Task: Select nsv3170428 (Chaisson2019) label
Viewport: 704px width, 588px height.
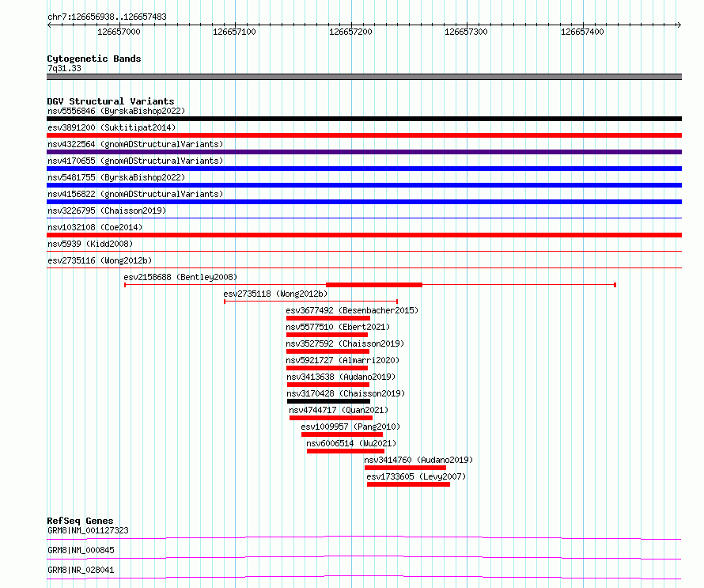Action: click(x=346, y=393)
